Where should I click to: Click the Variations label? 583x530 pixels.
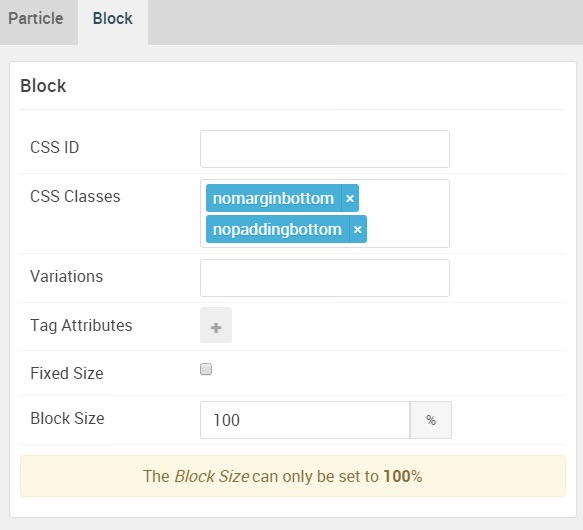(67, 276)
